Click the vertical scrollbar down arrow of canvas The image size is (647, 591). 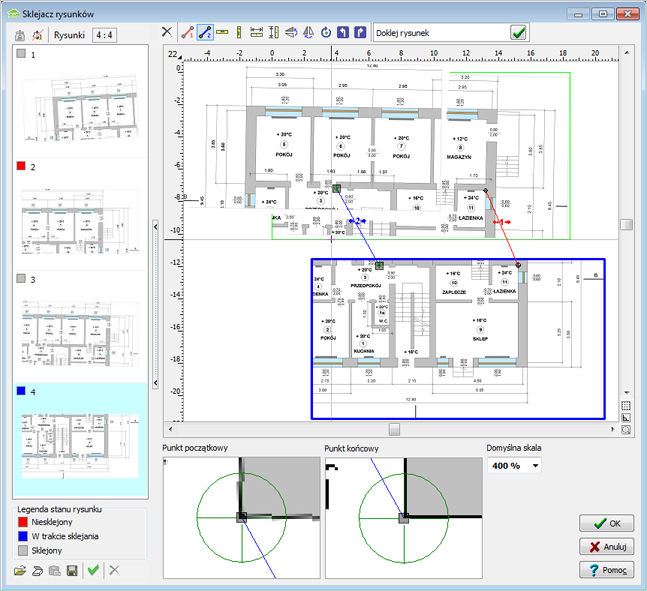[x=626, y=392]
